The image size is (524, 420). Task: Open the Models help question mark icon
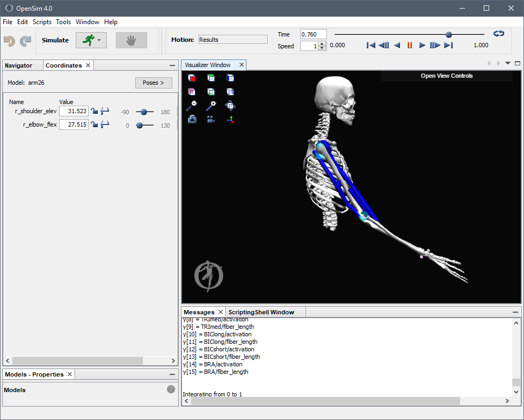coord(171,389)
